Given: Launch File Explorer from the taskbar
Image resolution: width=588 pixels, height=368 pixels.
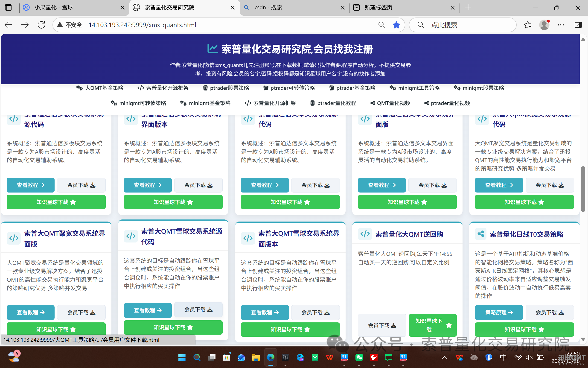Looking at the screenshot, I should coord(256,357).
